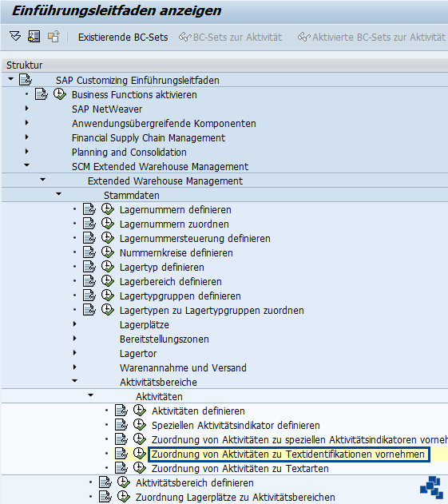Screen dimensions: 448x504
Task: Collapse SCM Extended Warehouse Management node
Action: tap(27, 165)
